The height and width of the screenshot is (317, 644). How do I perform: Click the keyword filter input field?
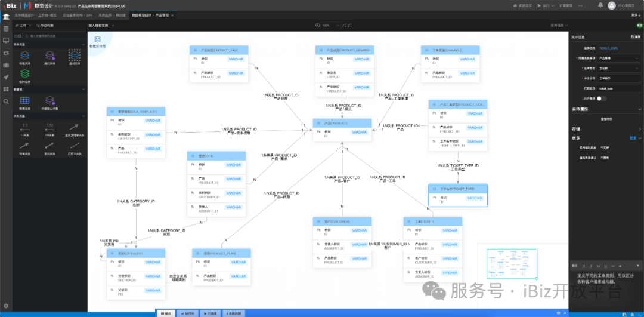tap(54, 36)
